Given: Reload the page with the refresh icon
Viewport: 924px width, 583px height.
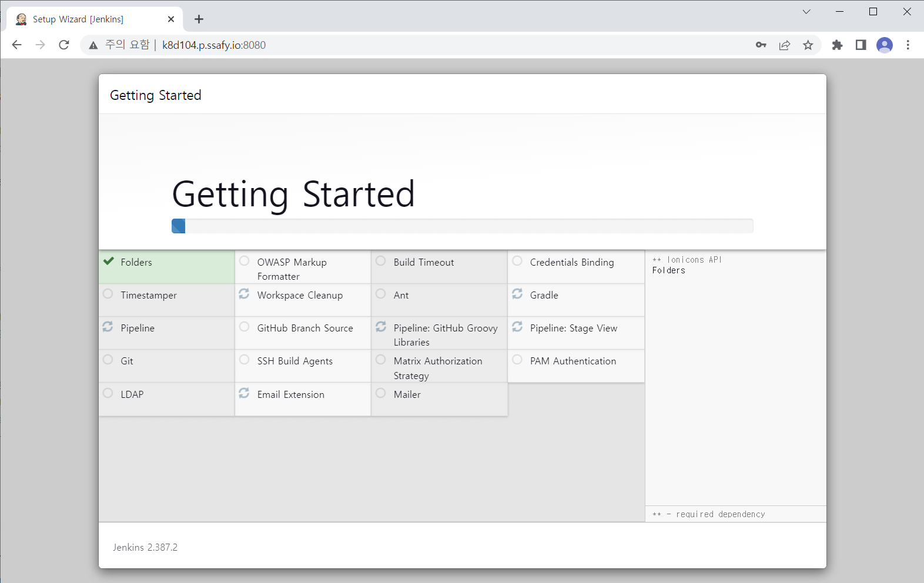Looking at the screenshot, I should tap(64, 45).
